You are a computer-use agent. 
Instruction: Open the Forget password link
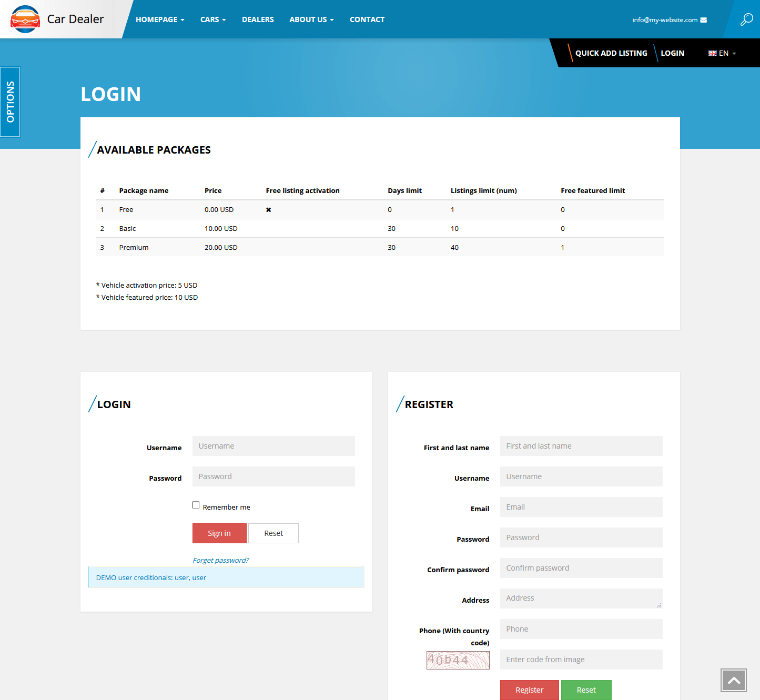(x=221, y=560)
